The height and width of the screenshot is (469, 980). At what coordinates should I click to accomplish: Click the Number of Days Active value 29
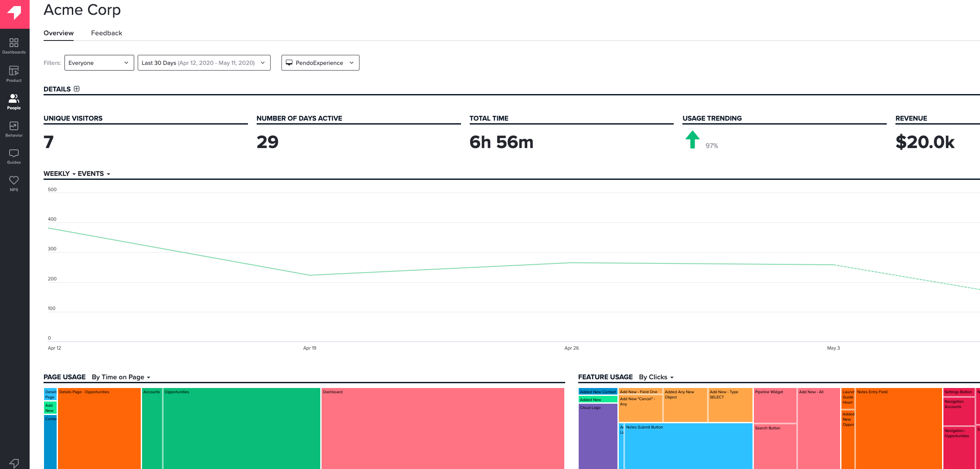click(x=268, y=142)
